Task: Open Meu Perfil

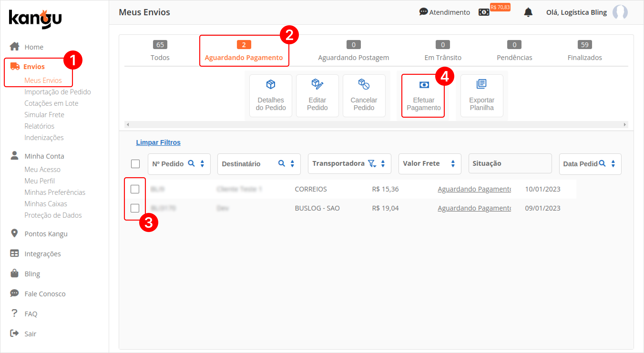Action: pos(40,181)
